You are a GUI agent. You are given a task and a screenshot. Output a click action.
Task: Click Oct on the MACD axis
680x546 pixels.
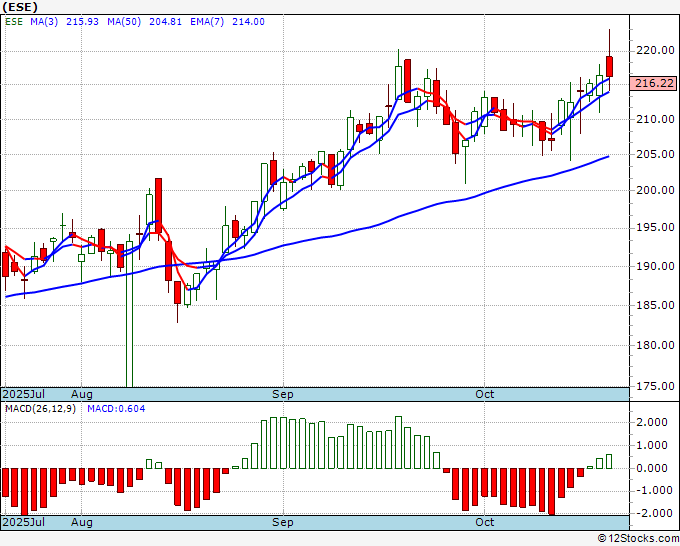[484, 522]
